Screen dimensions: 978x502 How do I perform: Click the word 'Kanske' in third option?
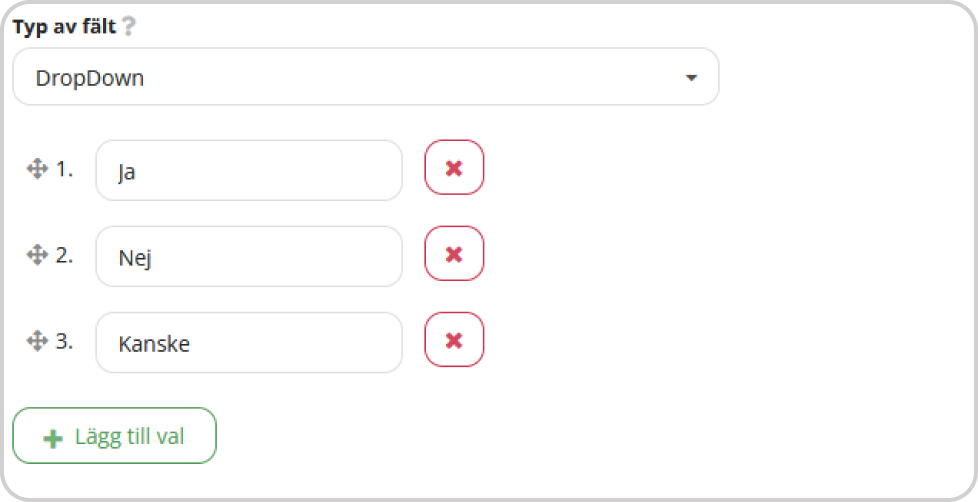154,344
